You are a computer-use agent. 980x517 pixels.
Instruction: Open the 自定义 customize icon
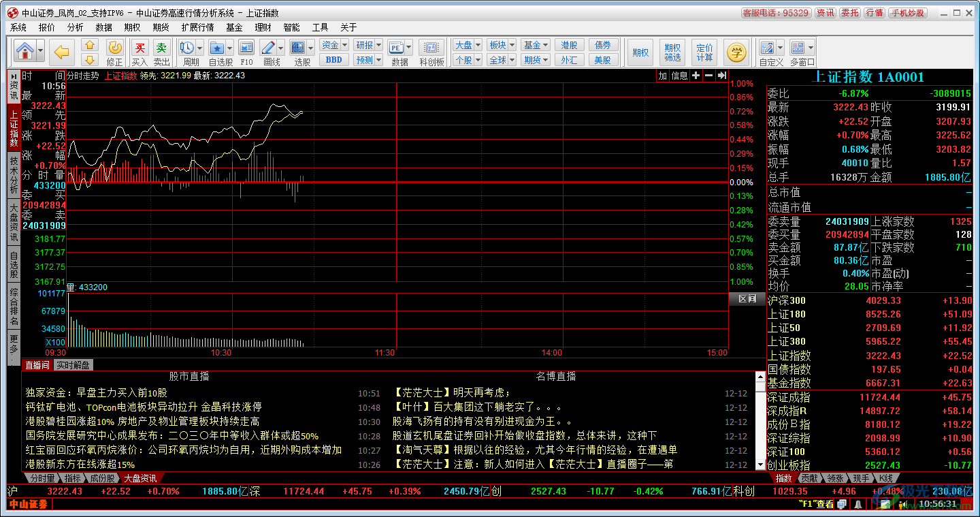[x=767, y=48]
